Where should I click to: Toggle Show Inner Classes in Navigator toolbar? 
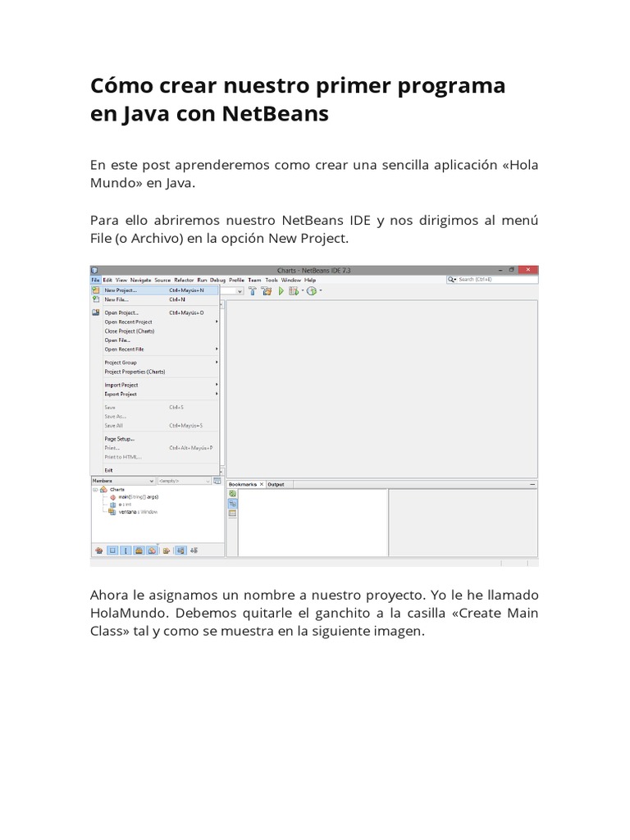pyautogui.click(x=152, y=550)
